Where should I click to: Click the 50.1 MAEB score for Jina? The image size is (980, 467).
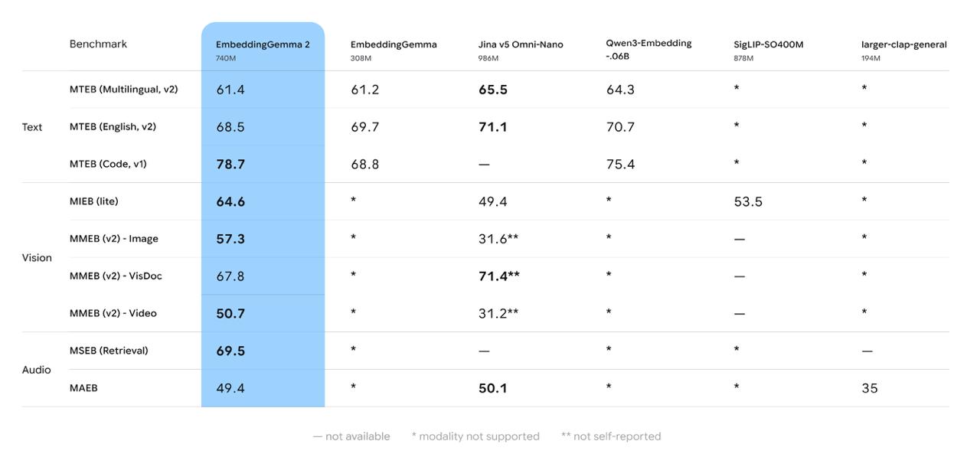[x=493, y=388]
